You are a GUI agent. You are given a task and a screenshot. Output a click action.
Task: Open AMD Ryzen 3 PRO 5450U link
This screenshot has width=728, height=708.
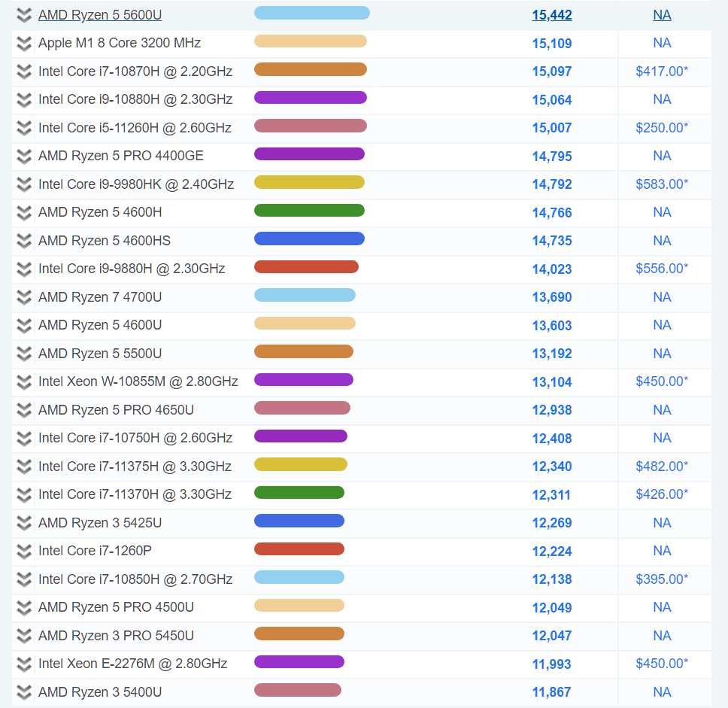coord(116,635)
